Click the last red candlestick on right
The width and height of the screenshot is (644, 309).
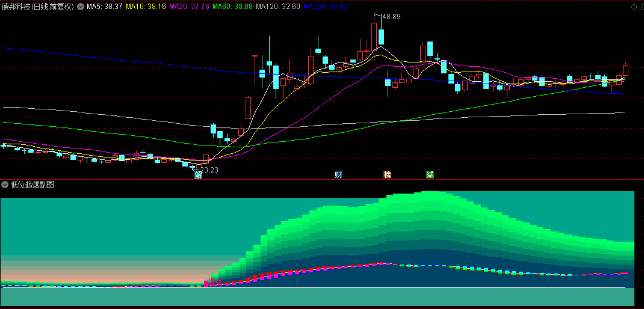625,70
